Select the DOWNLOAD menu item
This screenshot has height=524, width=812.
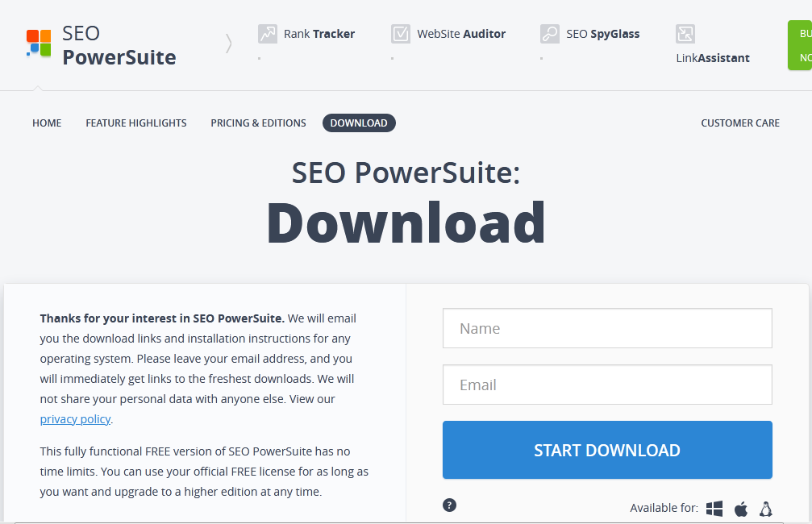tap(359, 123)
